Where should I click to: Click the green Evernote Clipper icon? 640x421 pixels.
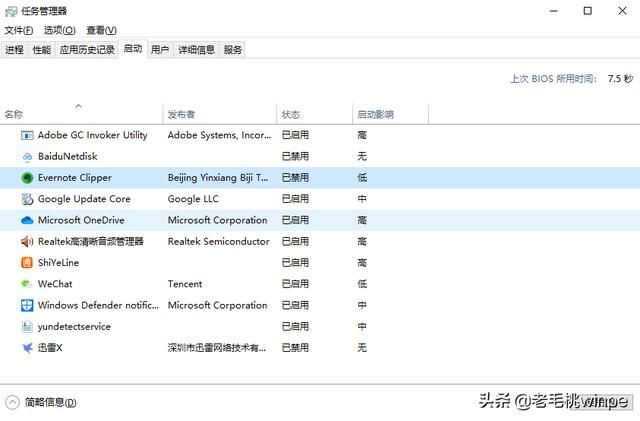pos(27,178)
